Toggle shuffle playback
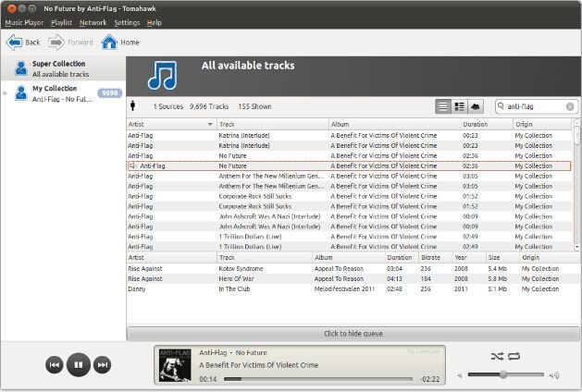Image resolution: width=582 pixels, height=392 pixels. 498,356
